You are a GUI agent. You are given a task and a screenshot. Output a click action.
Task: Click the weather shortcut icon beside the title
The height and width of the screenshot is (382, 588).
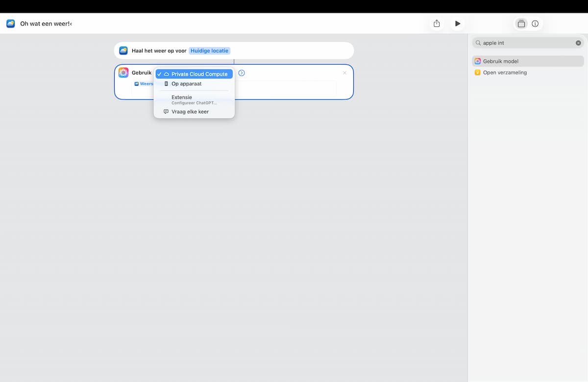pyautogui.click(x=11, y=24)
